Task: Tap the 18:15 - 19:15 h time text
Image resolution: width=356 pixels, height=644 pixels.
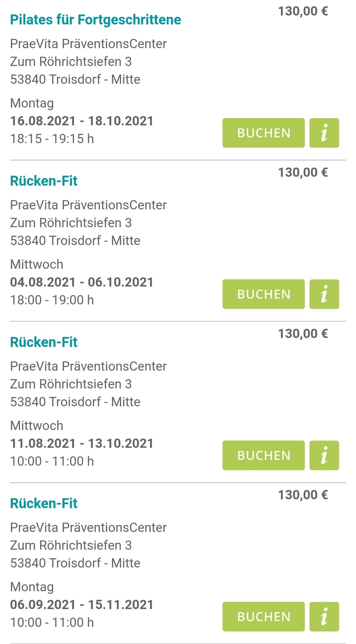Action: click(52, 139)
